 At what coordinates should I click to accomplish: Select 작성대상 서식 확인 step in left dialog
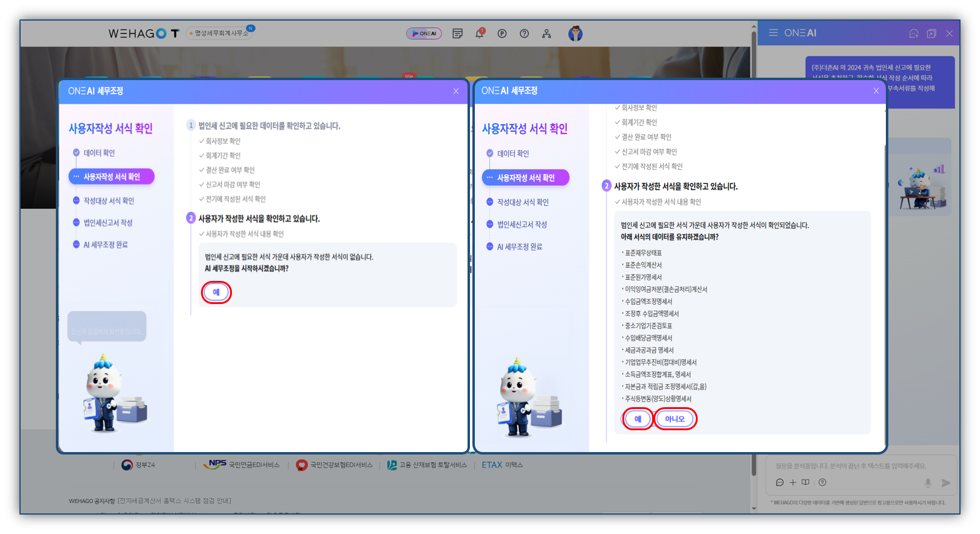click(109, 201)
